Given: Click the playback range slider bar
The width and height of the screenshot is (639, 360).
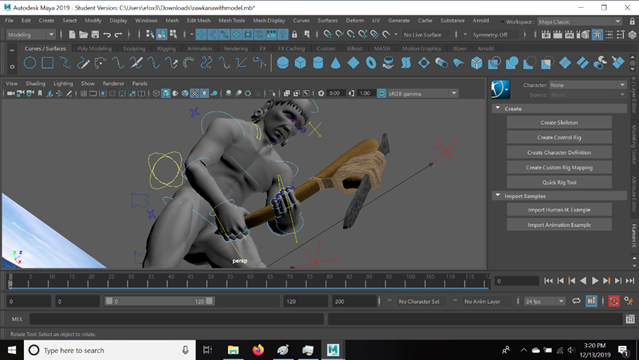Looking at the screenshot, I should click(x=159, y=301).
